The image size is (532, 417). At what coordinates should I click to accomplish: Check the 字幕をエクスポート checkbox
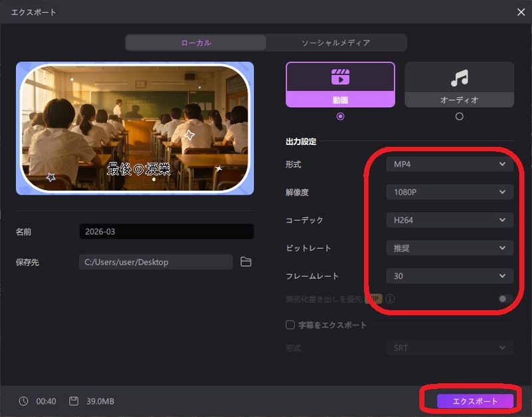tap(291, 324)
